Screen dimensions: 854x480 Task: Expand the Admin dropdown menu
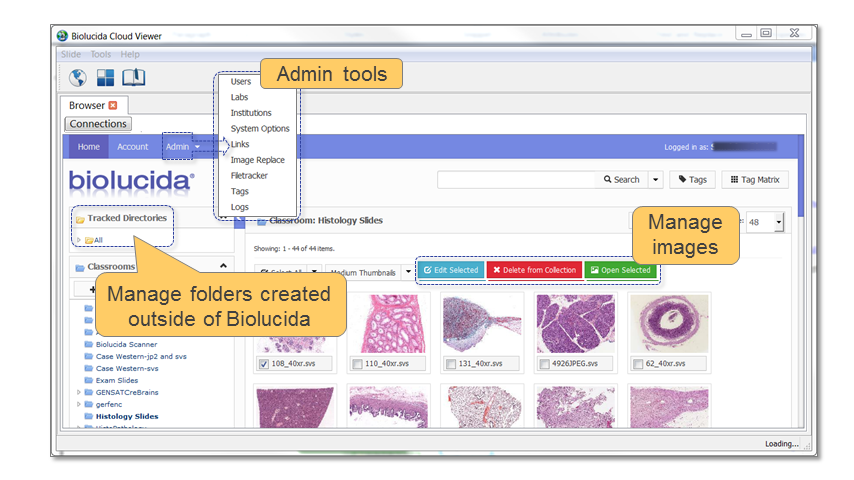tap(182, 147)
